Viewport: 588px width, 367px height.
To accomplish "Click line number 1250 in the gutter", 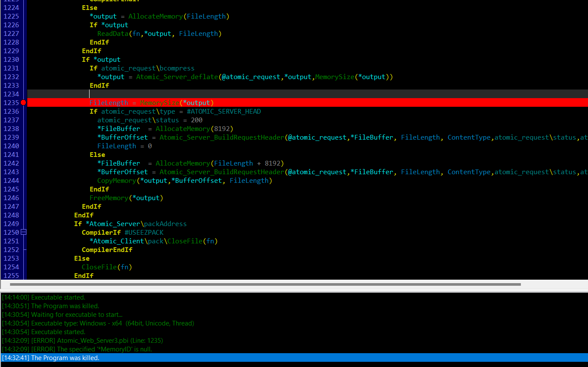I will pos(11,232).
